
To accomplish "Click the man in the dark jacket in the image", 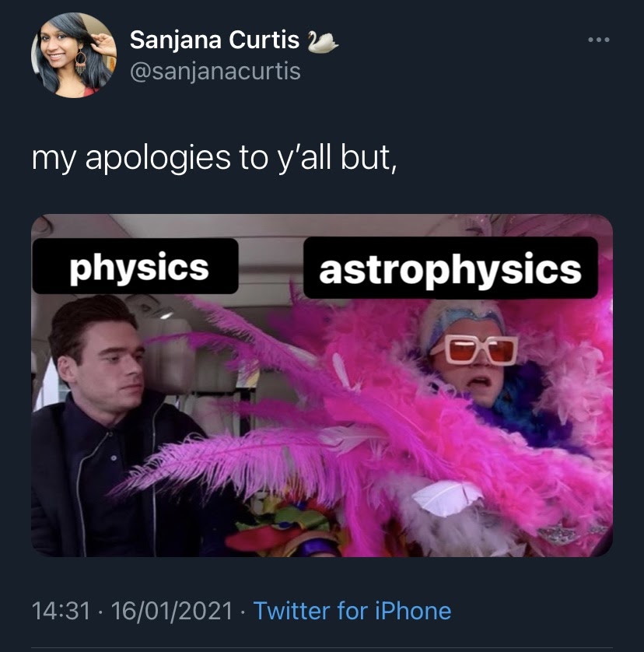I will click(x=112, y=424).
